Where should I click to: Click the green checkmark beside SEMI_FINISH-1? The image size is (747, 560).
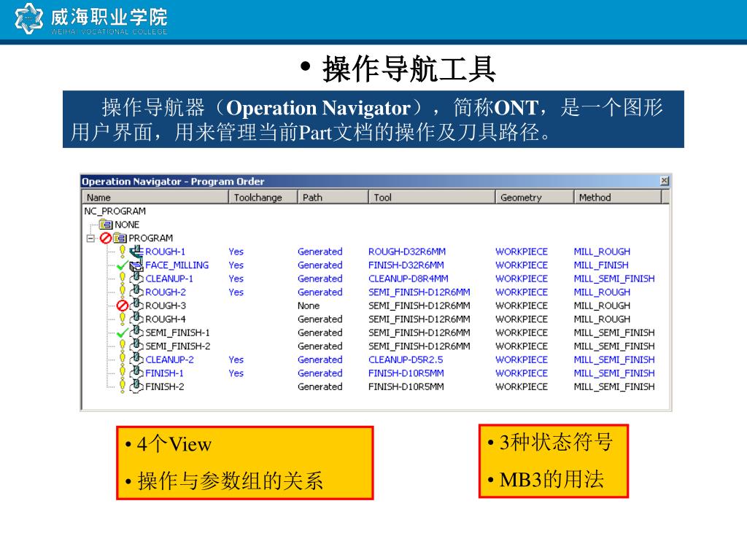[123, 332]
